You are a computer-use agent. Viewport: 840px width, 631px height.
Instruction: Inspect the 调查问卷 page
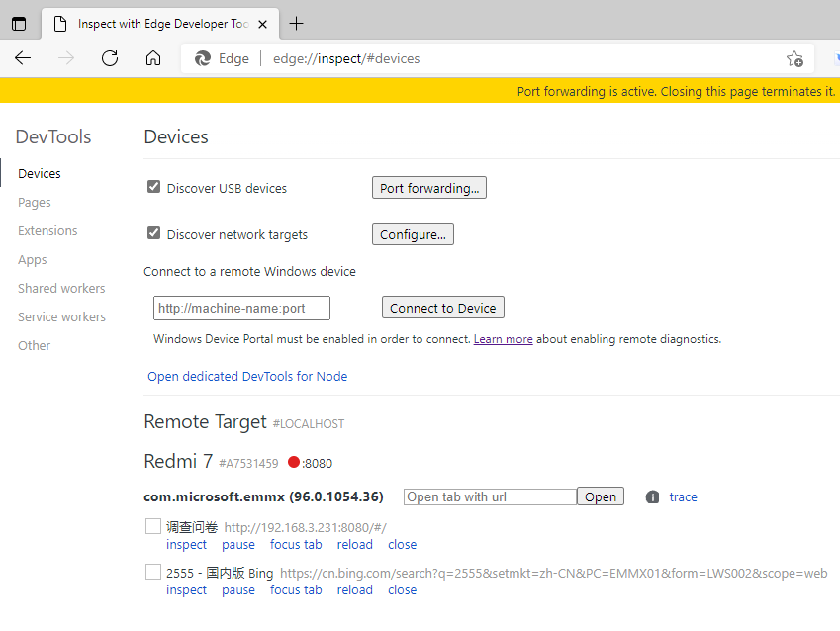186,545
